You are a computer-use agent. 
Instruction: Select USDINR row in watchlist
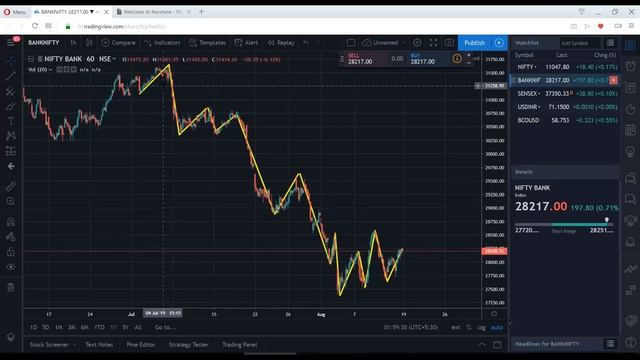pos(564,107)
